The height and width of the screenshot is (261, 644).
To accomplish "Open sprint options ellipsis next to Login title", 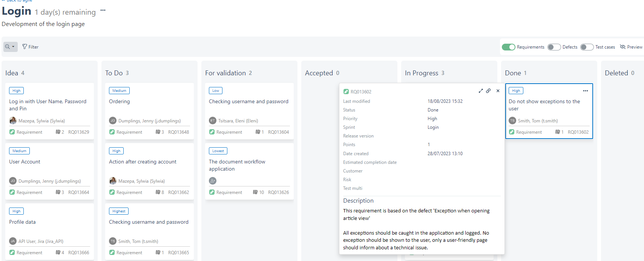I will pyautogui.click(x=103, y=10).
